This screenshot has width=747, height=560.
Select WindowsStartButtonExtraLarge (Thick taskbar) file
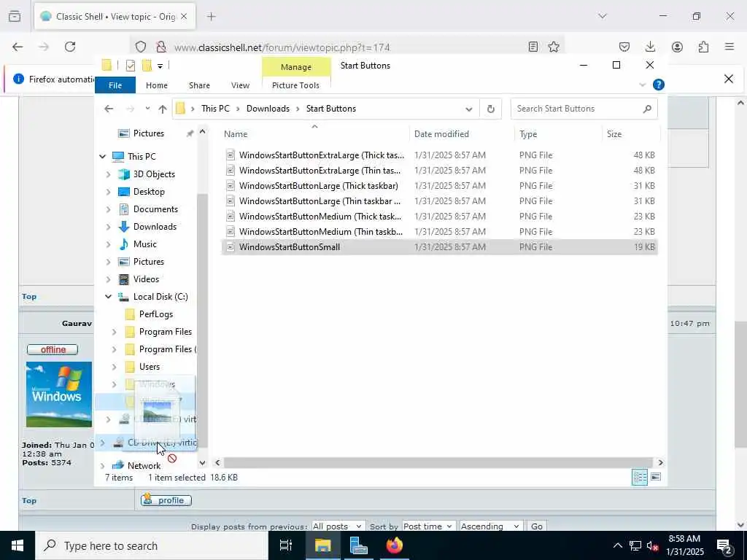438,155
